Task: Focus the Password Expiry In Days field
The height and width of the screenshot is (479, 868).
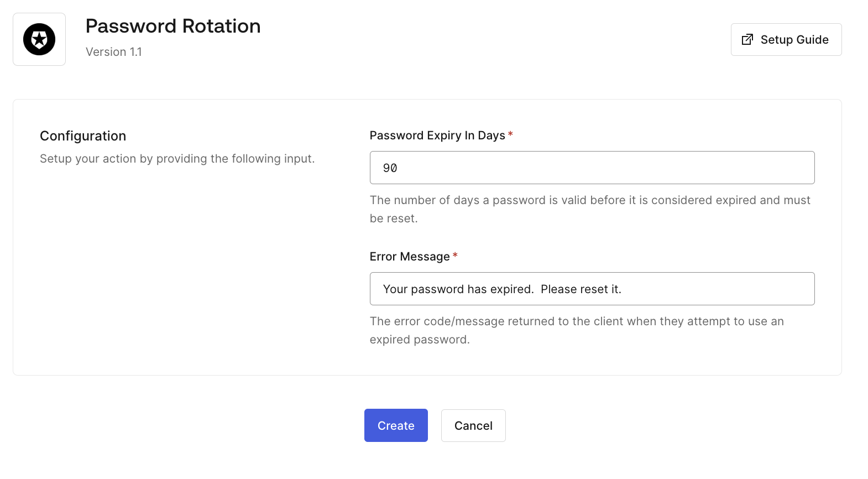Action: tap(592, 168)
